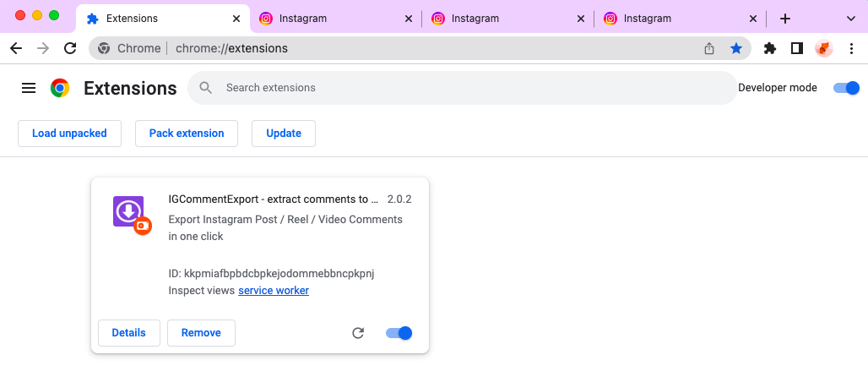Click the extension description text
Screen dimensions: 868x377
tap(285, 228)
